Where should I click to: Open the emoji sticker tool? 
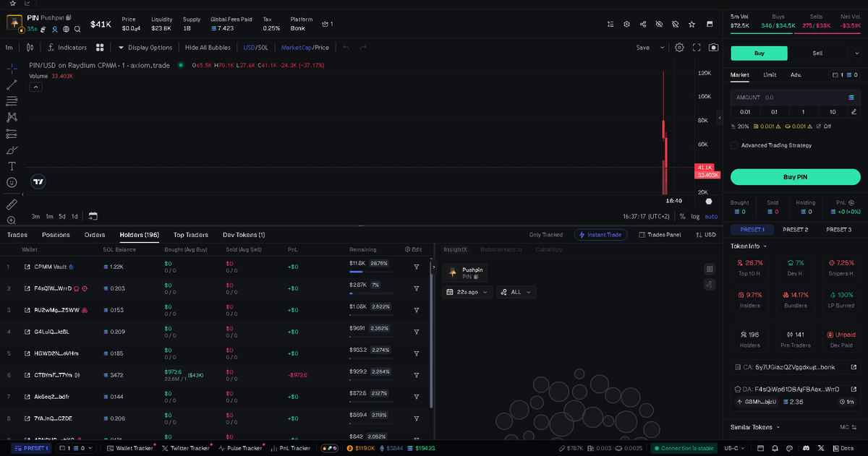tap(12, 183)
